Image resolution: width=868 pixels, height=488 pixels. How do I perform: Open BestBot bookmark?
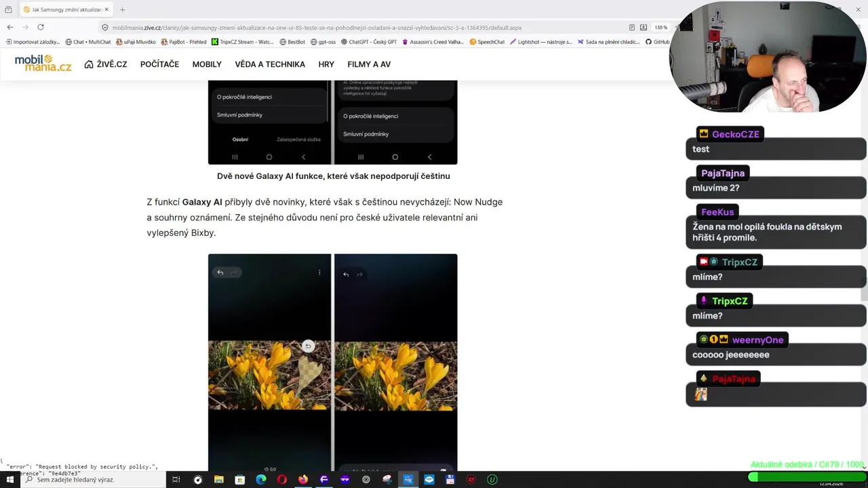coord(292,42)
